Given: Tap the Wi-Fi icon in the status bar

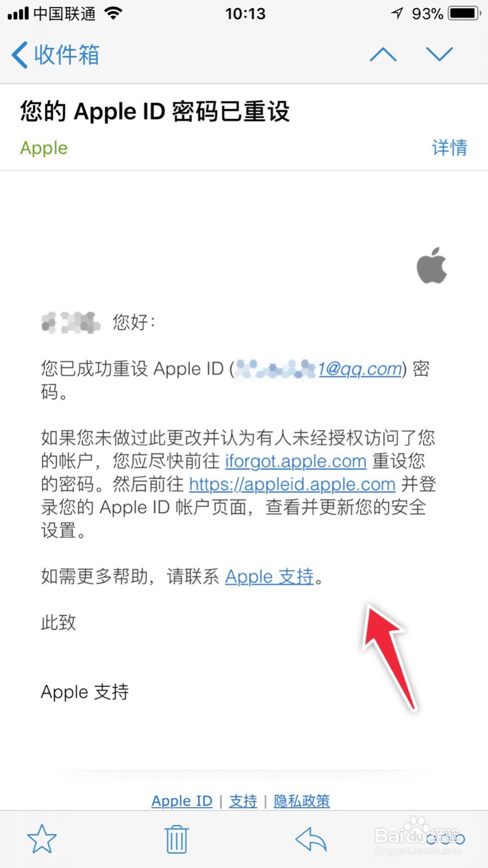Looking at the screenshot, I should pyautogui.click(x=113, y=13).
